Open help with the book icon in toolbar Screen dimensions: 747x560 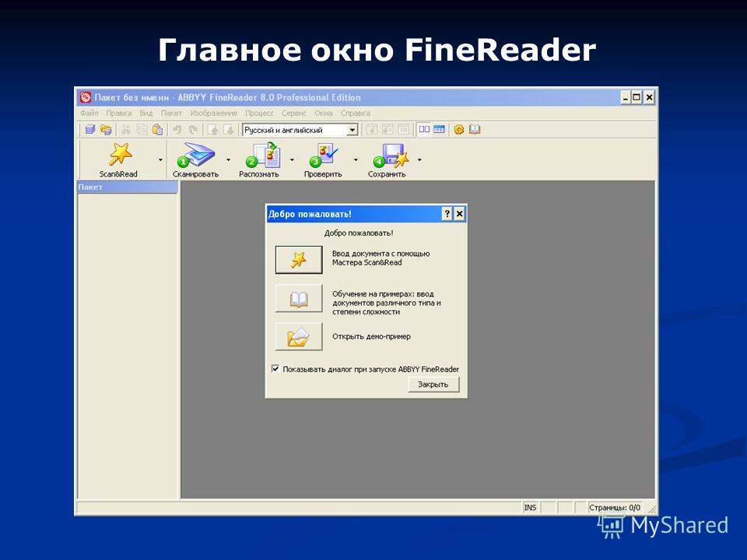(x=475, y=130)
